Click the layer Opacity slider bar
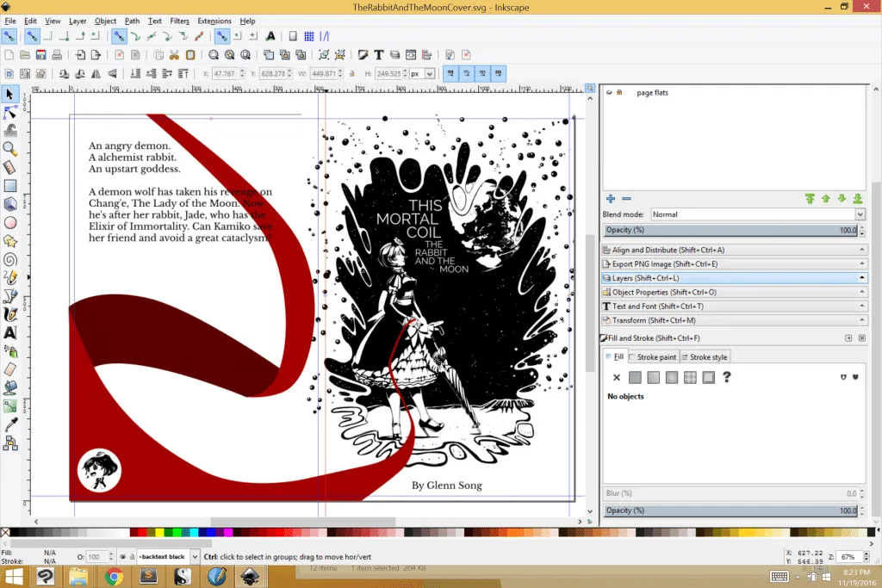This screenshot has height=588, width=882. pos(732,231)
